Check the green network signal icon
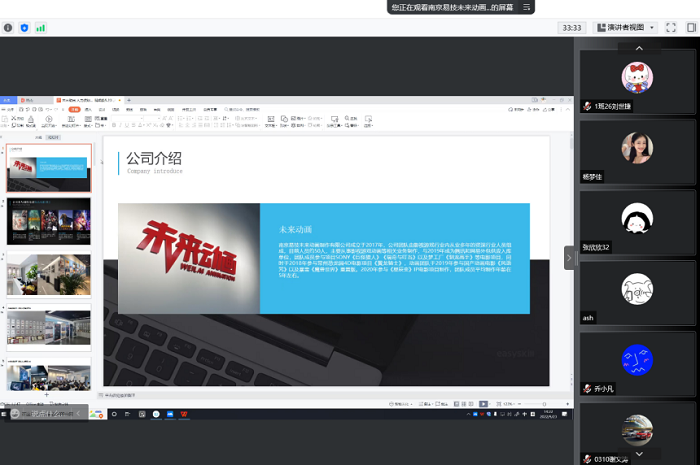This screenshot has width=700, height=465. coord(41,28)
